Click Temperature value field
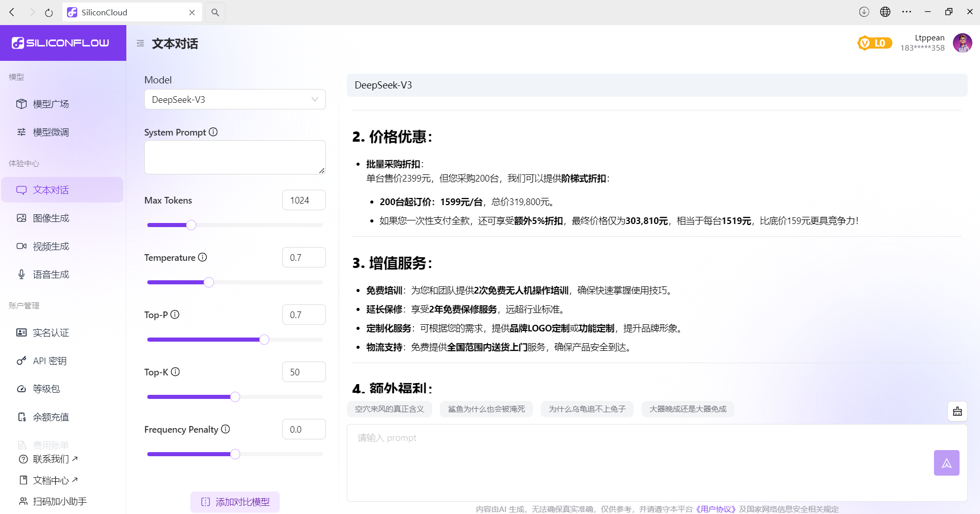 304,257
